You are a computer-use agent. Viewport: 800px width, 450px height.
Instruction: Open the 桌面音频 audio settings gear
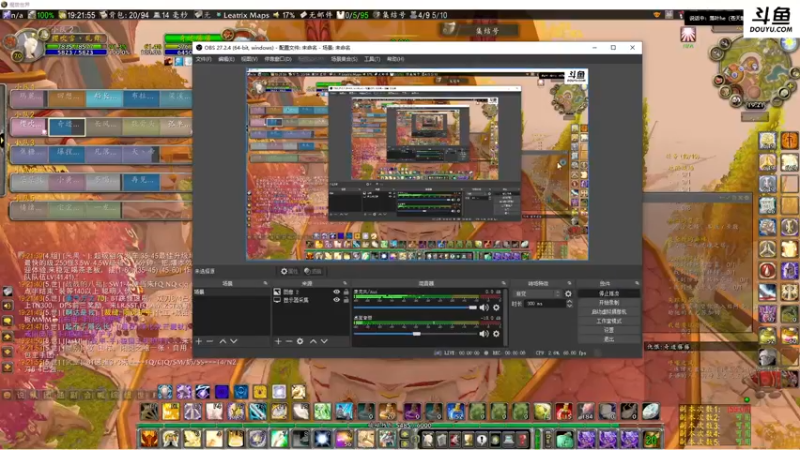(496, 334)
